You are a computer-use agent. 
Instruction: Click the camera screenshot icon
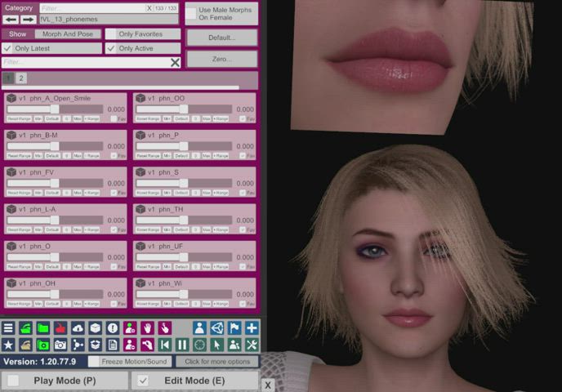(x=60, y=345)
